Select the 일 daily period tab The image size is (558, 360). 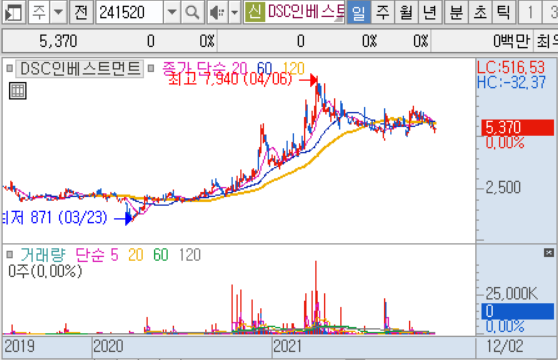click(358, 13)
